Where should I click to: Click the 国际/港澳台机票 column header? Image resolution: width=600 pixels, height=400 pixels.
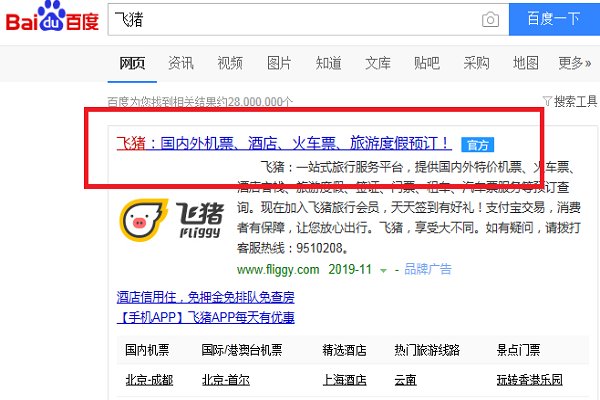241,350
